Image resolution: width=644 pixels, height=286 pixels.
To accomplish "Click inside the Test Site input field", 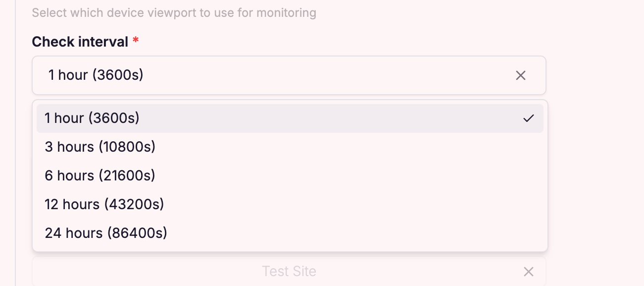I will pos(289,272).
